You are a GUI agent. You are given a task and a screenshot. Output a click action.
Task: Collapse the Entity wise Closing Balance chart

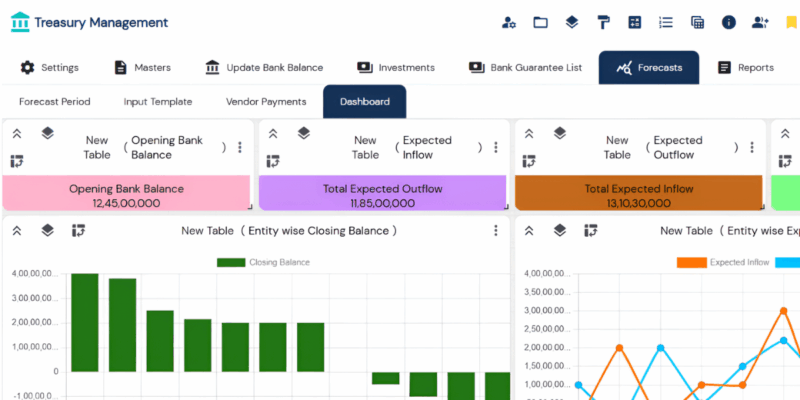17,231
